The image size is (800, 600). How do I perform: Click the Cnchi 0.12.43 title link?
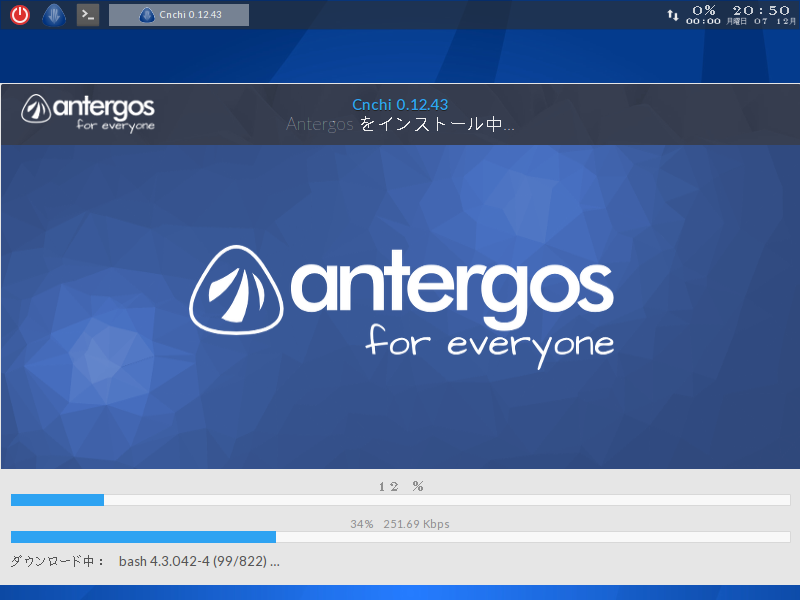coord(399,103)
